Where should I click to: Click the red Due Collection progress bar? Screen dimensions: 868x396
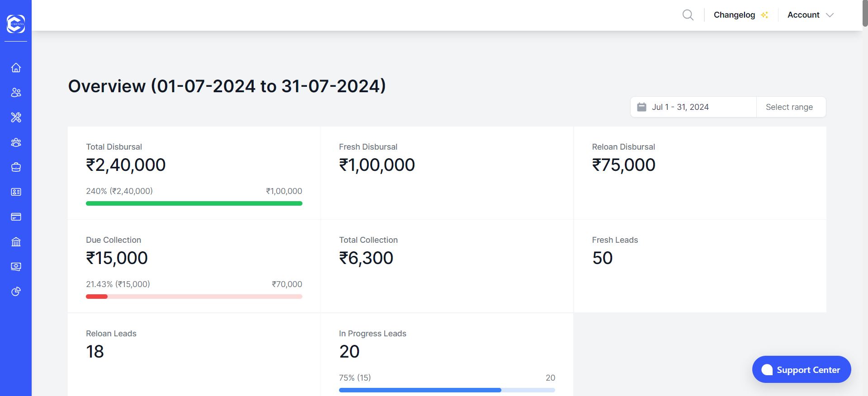[194, 297]
